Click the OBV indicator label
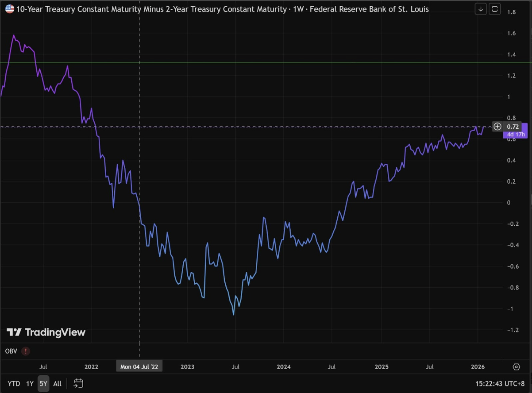The image size is (532, 393). [x=12, y=351]
